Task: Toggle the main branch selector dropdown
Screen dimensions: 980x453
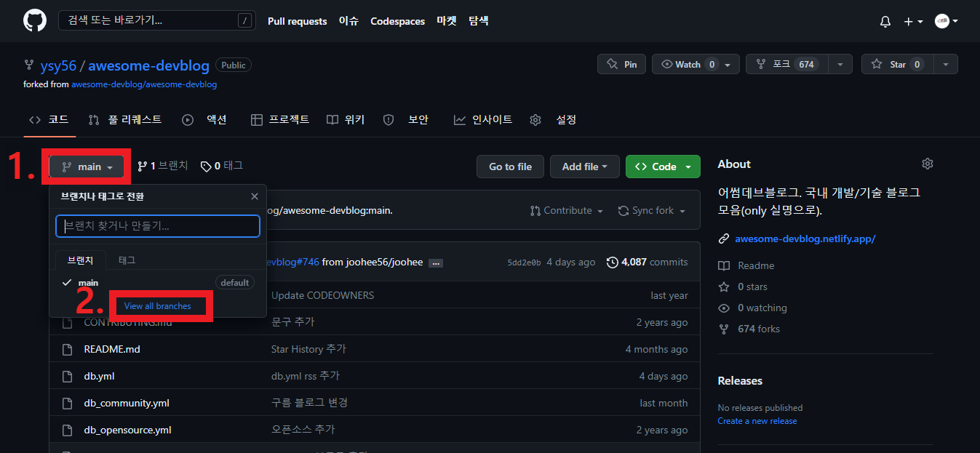Action: pyautogui.click(x=87, y=167)
